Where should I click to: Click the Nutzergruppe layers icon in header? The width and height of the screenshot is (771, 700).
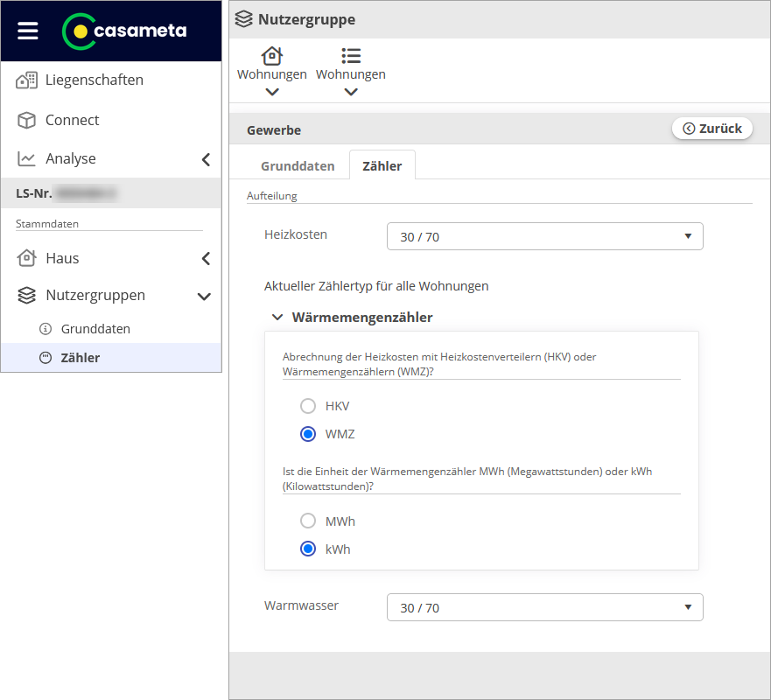[244, 19]
